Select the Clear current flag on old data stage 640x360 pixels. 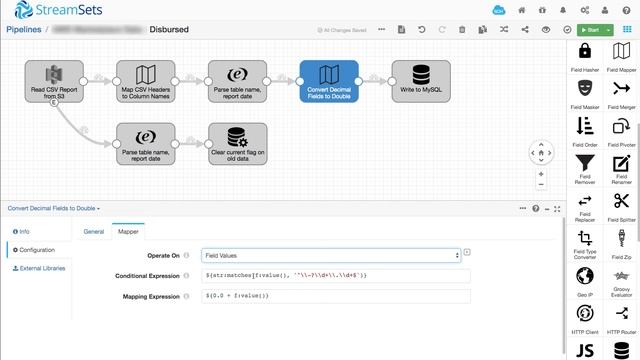238,144
